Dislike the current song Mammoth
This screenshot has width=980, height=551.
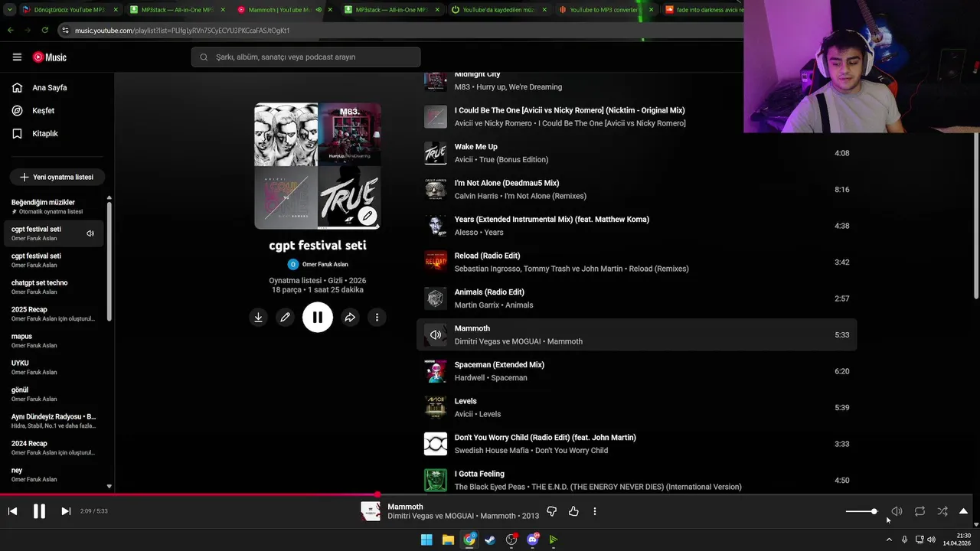[551, 511]
